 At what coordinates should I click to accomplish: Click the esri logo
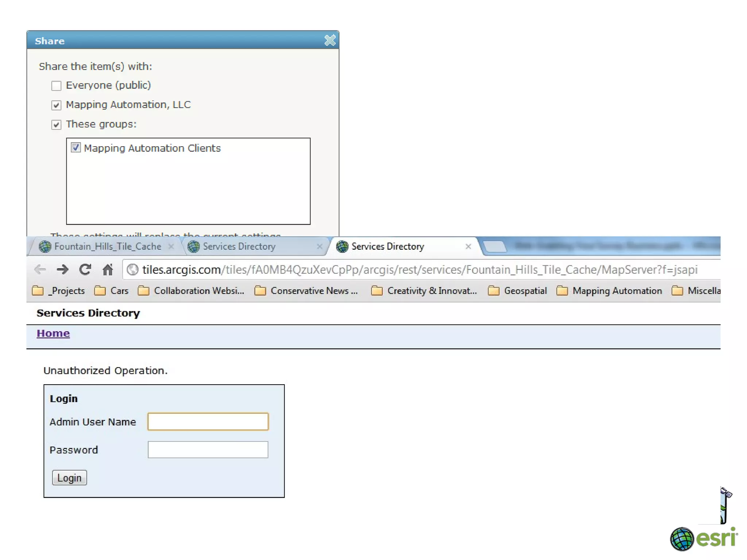point(704,538)
